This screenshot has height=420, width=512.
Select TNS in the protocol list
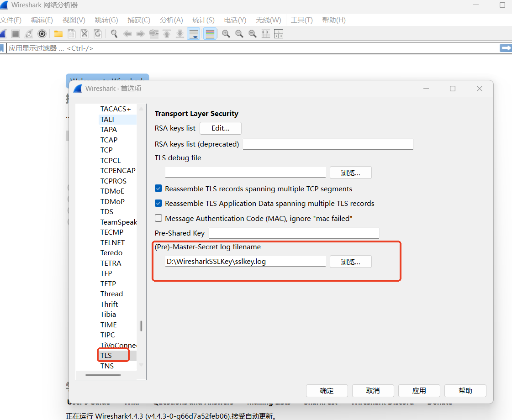(x=107, y=366)
